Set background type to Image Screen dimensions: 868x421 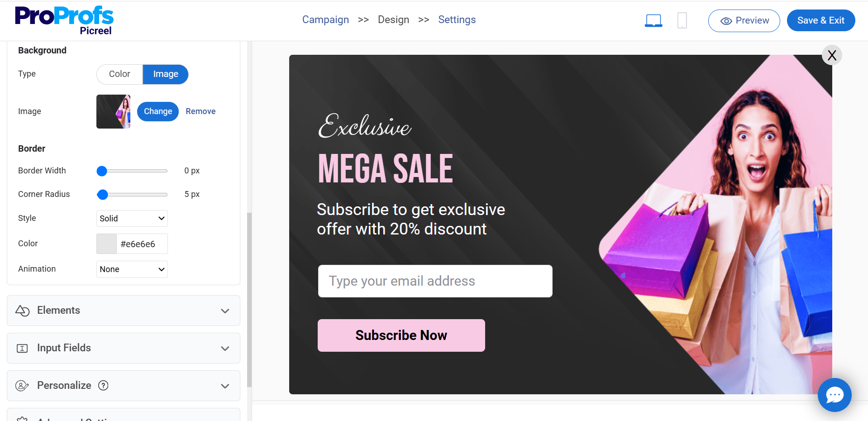[166, 74]
